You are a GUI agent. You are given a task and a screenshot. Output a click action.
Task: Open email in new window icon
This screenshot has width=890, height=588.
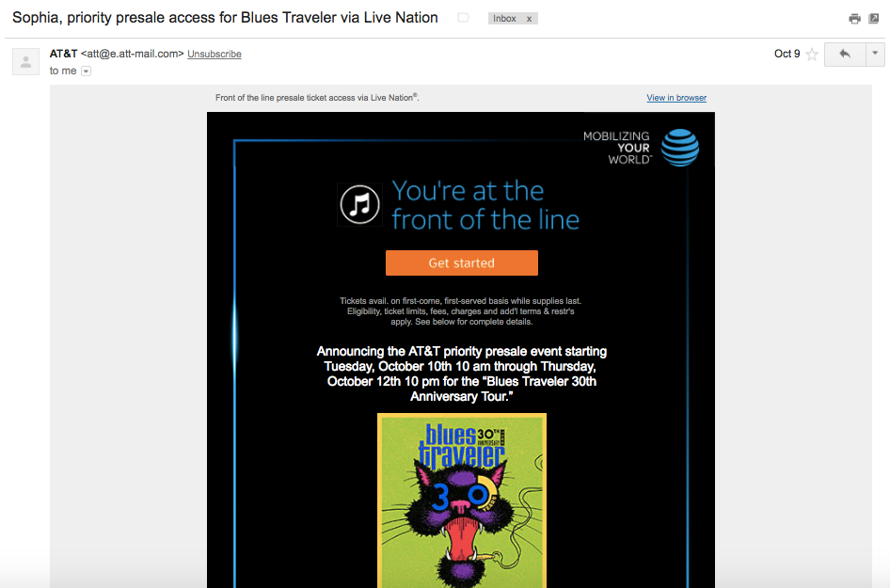point(874,19)
